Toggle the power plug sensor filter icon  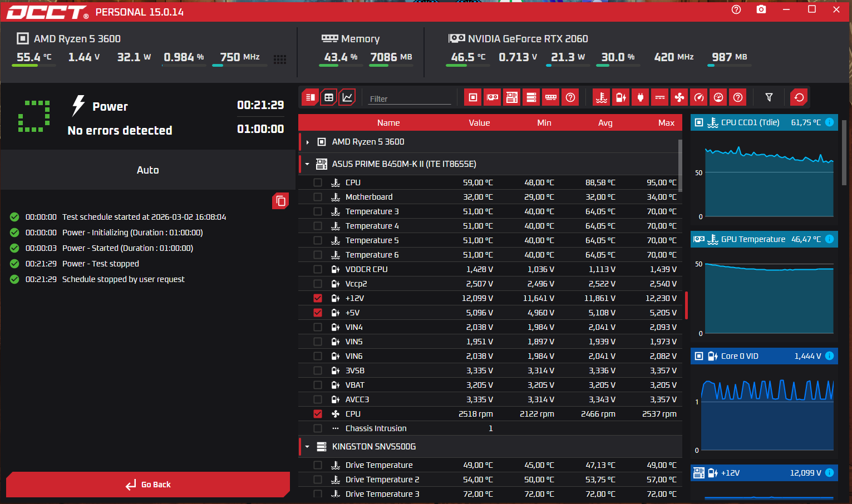[641, 97]
